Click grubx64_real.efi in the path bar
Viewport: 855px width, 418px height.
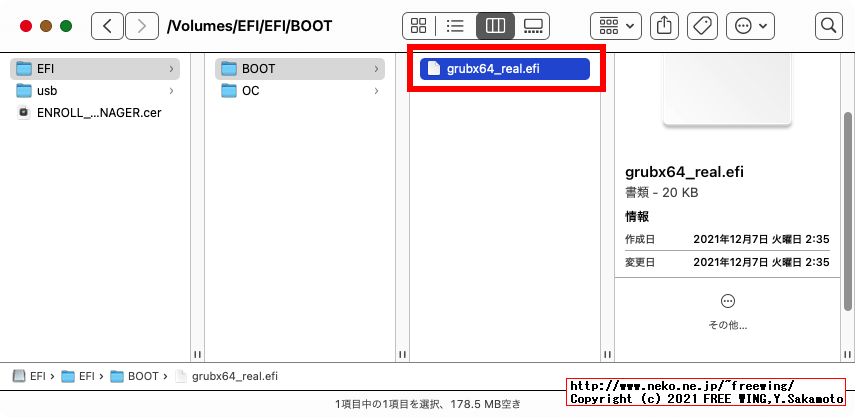[226, 376]
